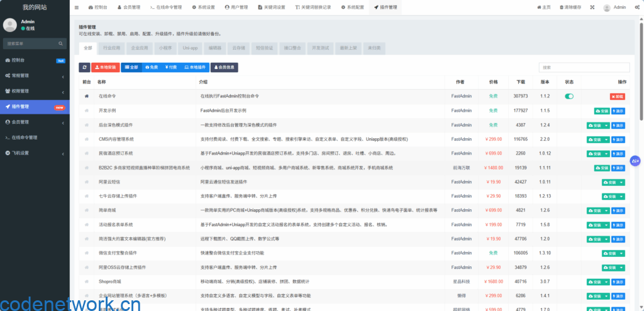
Task: Click the 演示 demo button for B2B2C电商系统
Action: coord(618,168)
